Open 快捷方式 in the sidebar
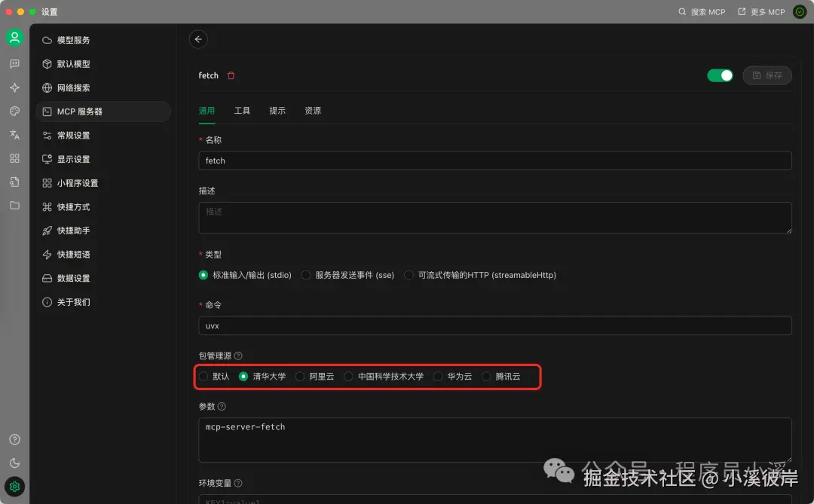Screen dimensions: 814x504 (103, 207)
